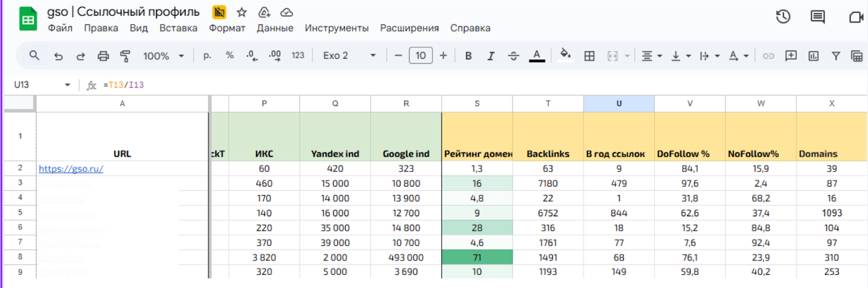868x288 pixels.
Task: Select cell with value 493 000
Action: 406,257
